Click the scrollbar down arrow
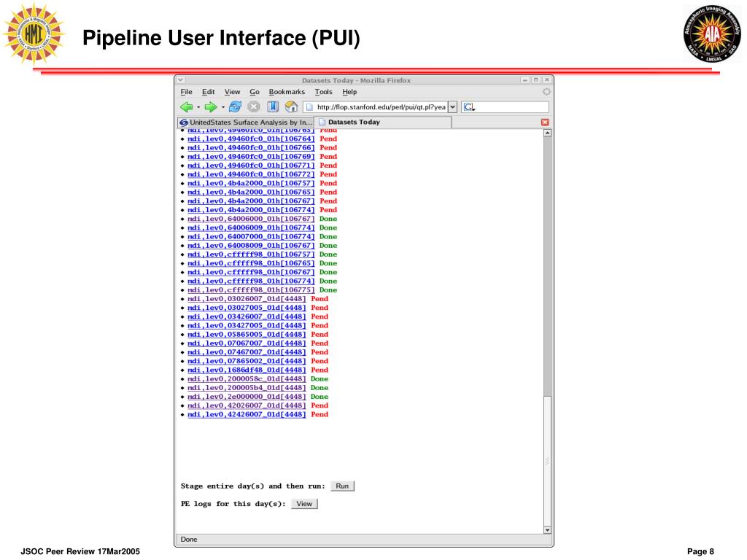Viewport: 747px width, 560px height. tap(547, 529)
